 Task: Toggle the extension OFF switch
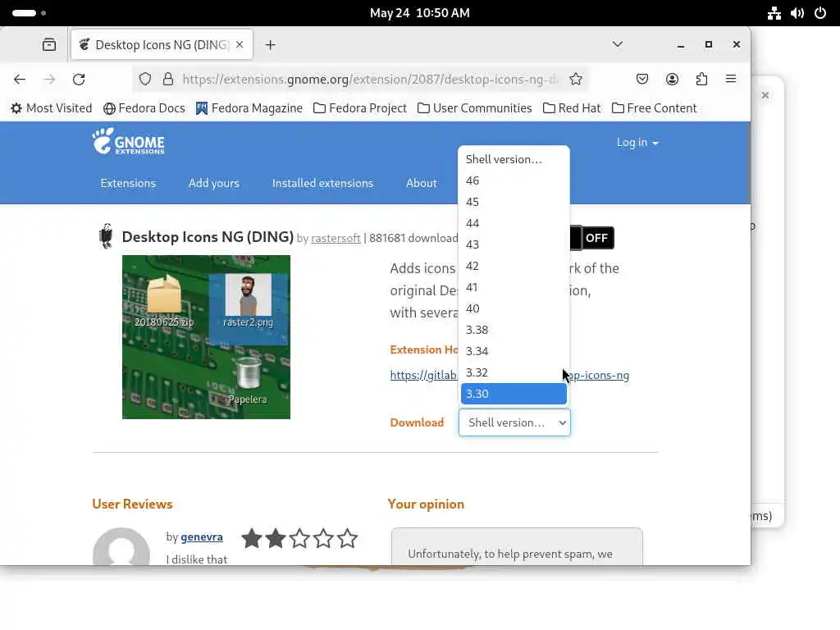(592, 238)
